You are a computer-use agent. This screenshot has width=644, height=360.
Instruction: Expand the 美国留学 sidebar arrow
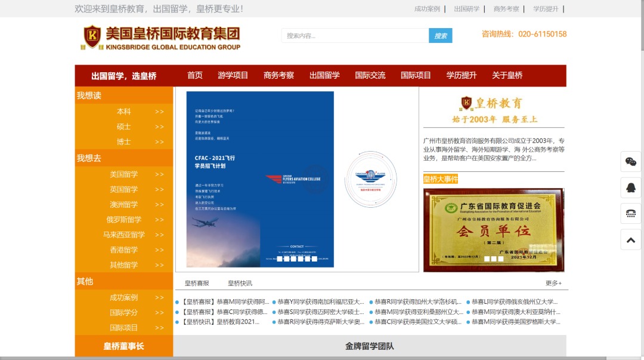[x=159, y=174]
